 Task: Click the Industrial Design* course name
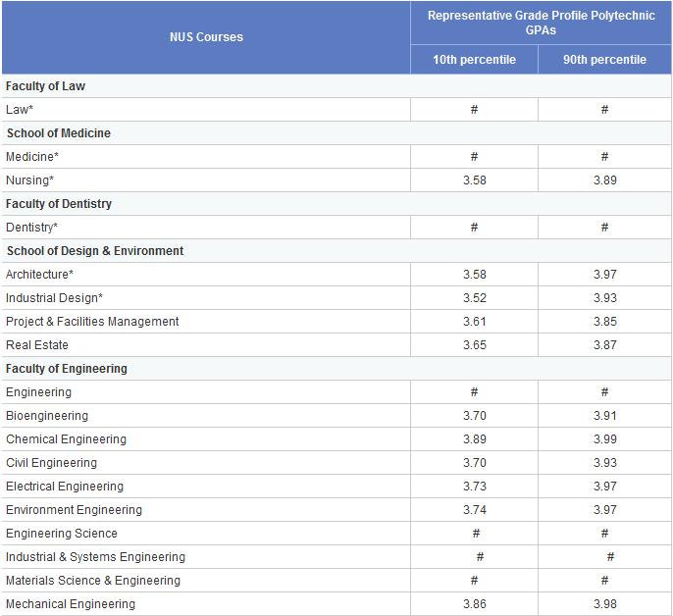(54, 298)
